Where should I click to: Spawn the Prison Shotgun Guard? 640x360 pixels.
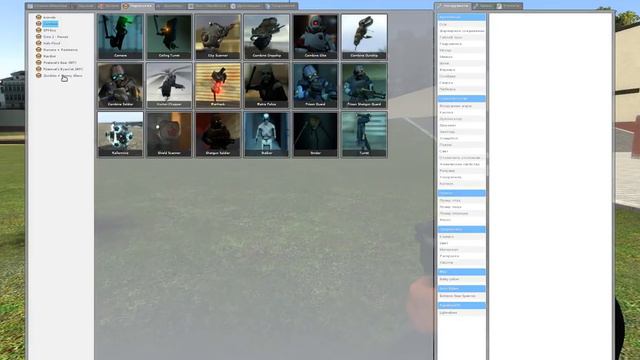click(x=364, y=85)
